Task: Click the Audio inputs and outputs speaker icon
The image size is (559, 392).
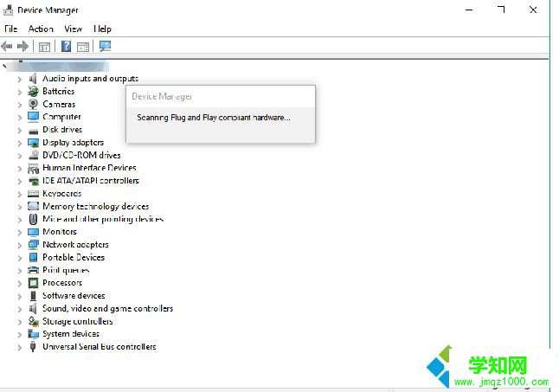Action: click(x=33, y=79)
